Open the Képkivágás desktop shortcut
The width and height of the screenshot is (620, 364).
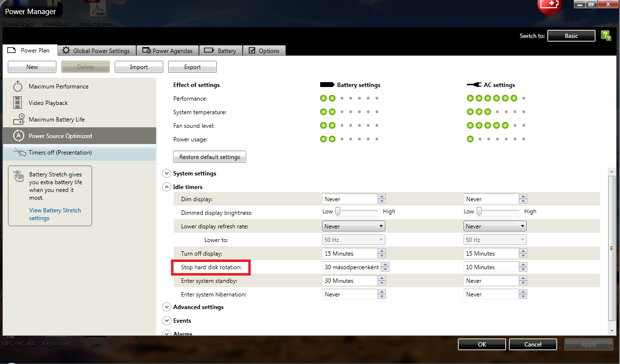[x=56, y=344]
